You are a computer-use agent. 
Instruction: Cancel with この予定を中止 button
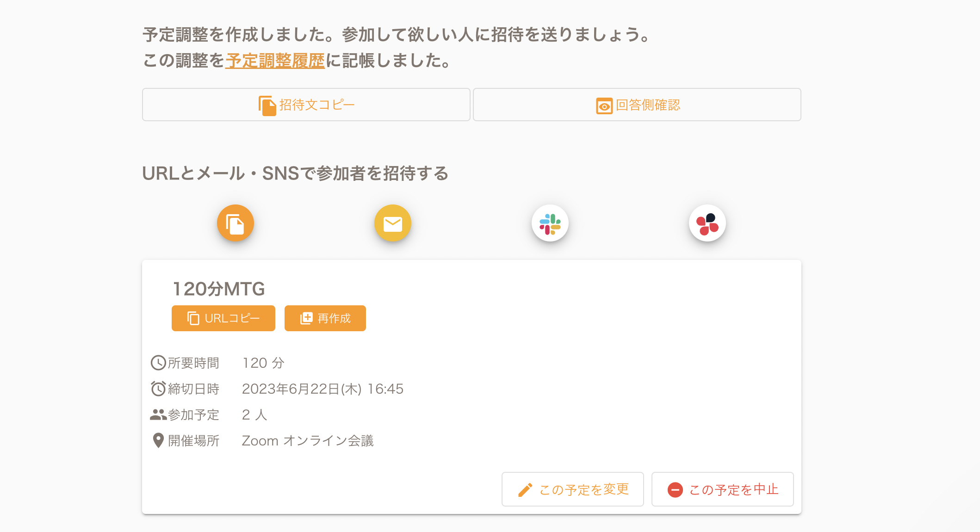[x=722, y=489]
